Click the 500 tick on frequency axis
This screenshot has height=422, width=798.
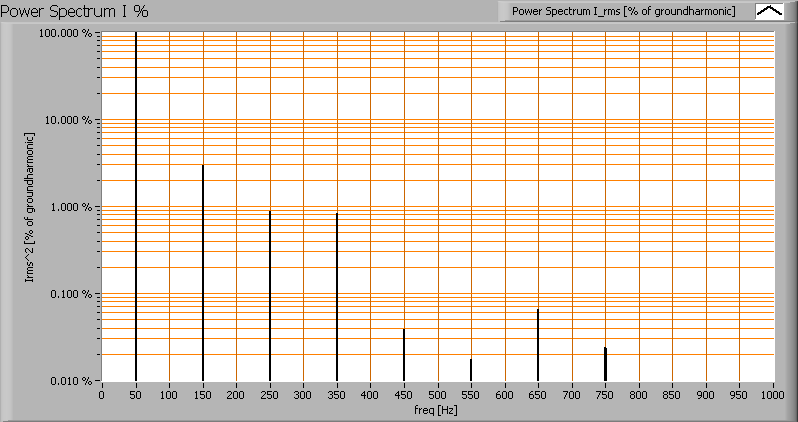tap(437, 394)
